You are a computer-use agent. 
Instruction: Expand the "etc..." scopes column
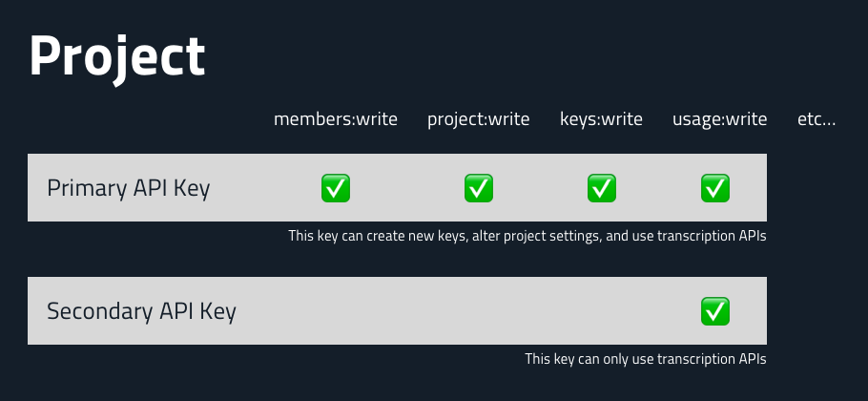pyautogui.click(x=816, y=119)
